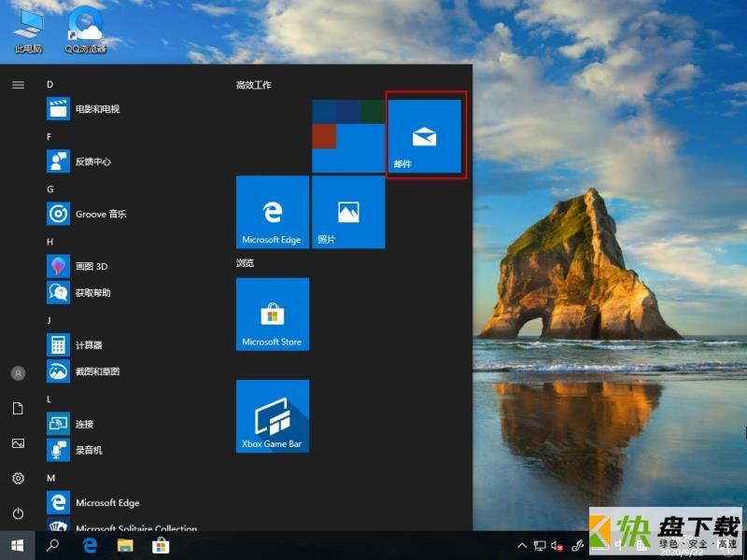747x560 pixels.
Task: Click letter F header in app list
Action: pos(49,137)
